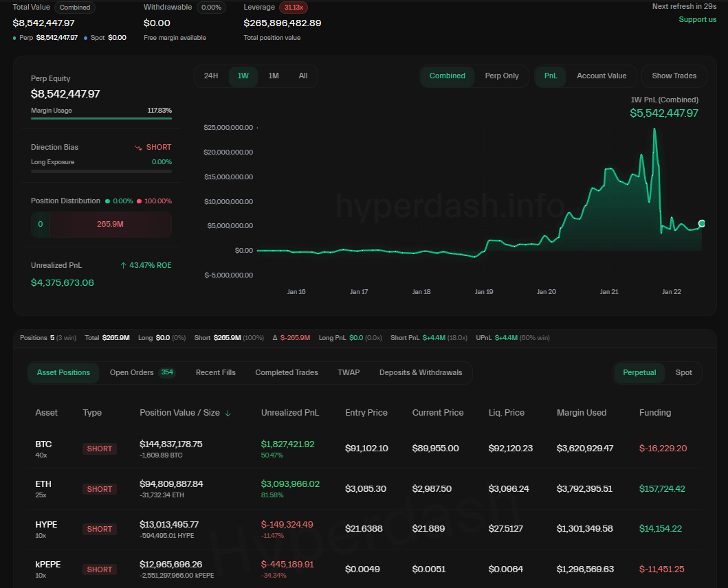This screenshot has width=728, height=588.
Task: Click the Next refresh countdown text
Action: point(684,6)
